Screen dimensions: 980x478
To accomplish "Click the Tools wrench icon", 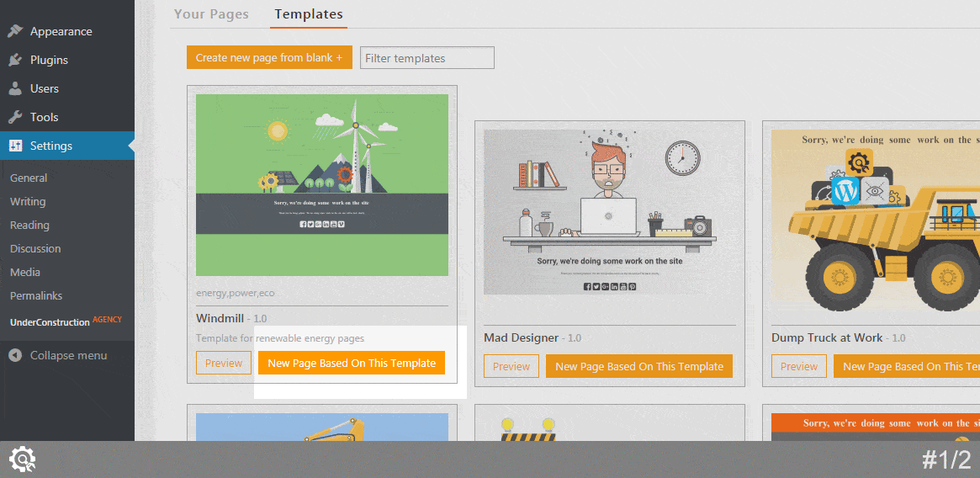I will point(15,117).
